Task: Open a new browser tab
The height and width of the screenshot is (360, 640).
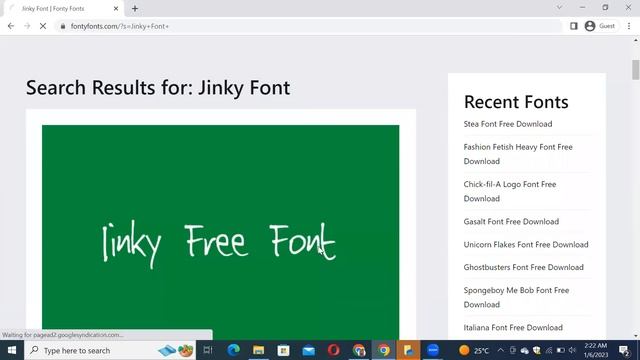Action: click(135, 9)
